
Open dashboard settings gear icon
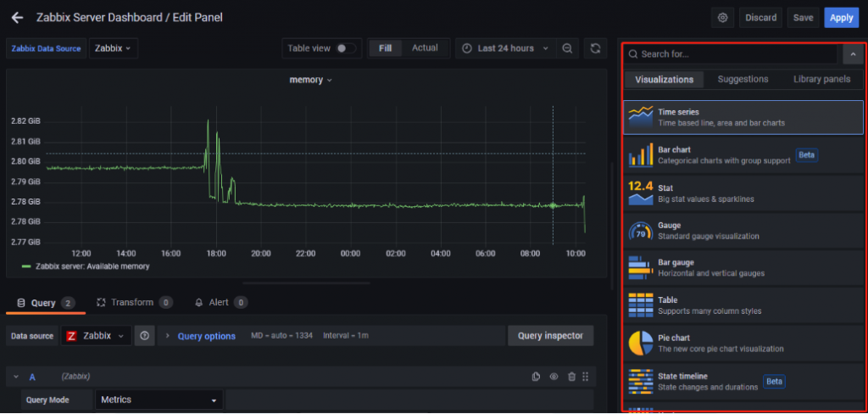(x=722, y=18)
